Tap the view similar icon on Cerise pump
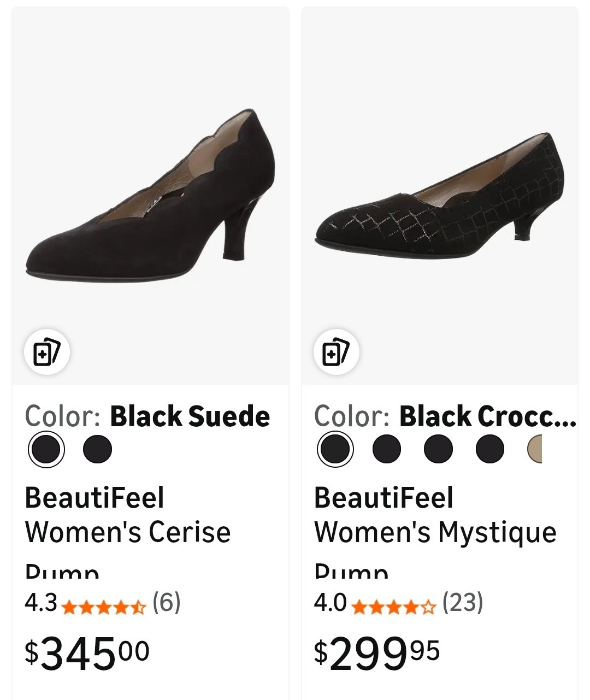The height and width of the screenshot is (700, 590). 47,352
